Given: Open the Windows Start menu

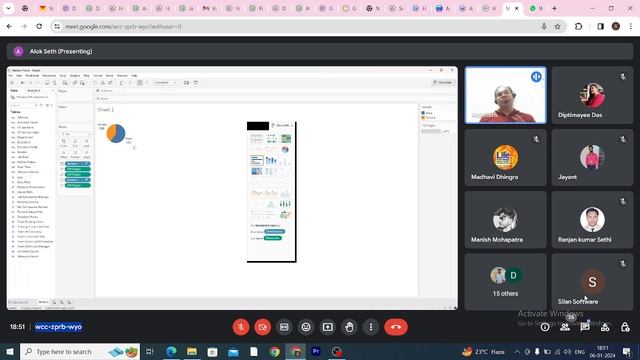Looking at the screenshot, I should [x=9, y=351].
